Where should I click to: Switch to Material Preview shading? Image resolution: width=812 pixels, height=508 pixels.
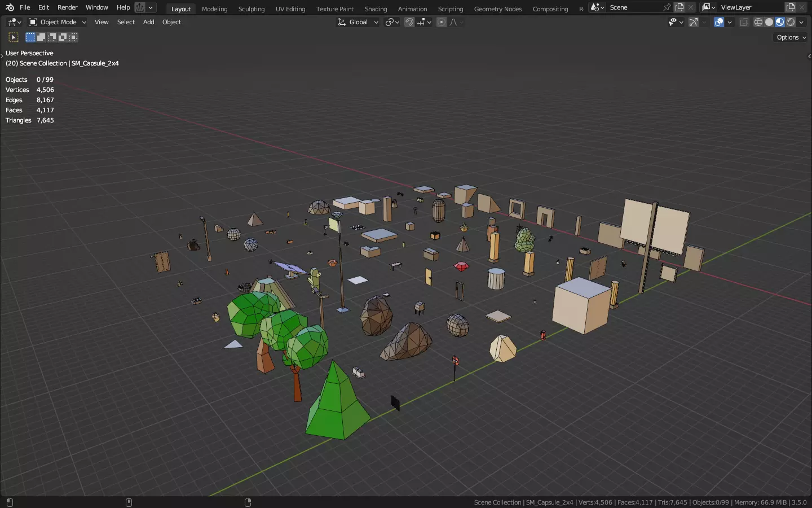click(x=780, y=22)
